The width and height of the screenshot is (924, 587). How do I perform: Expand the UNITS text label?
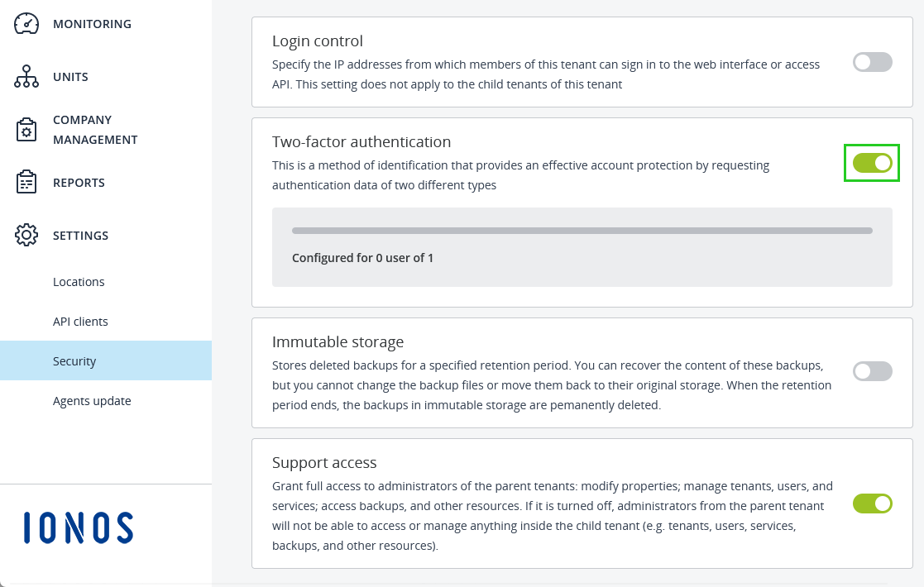[x=70, y=77]
